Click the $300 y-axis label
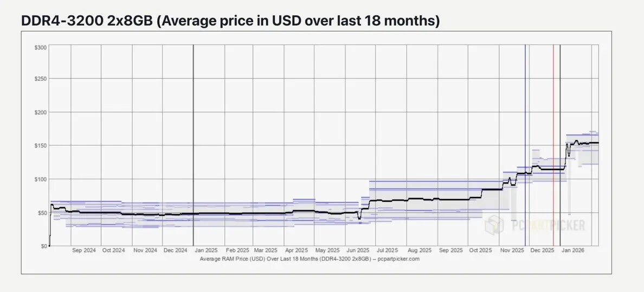The image size is (644, 292). (x=41, y=48)
